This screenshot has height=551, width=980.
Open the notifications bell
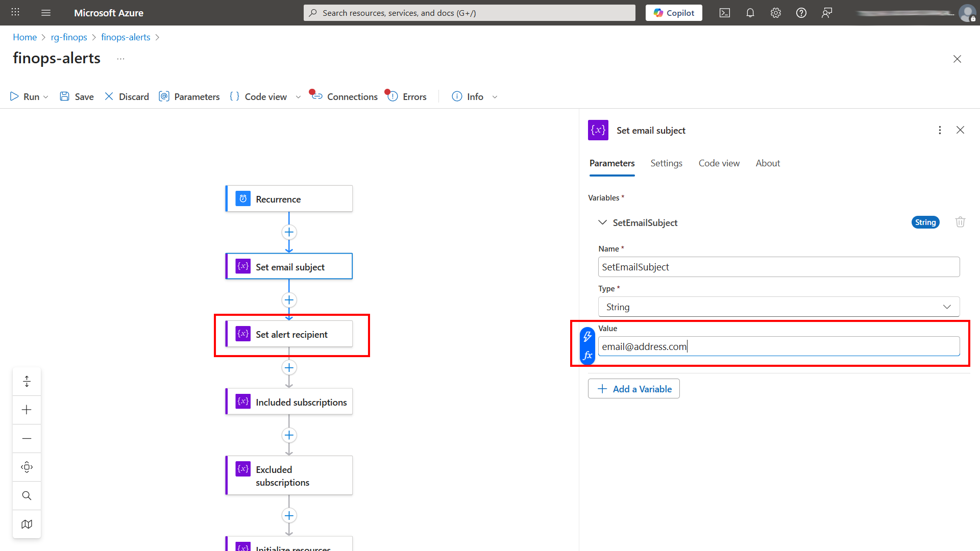click(750, 13)
